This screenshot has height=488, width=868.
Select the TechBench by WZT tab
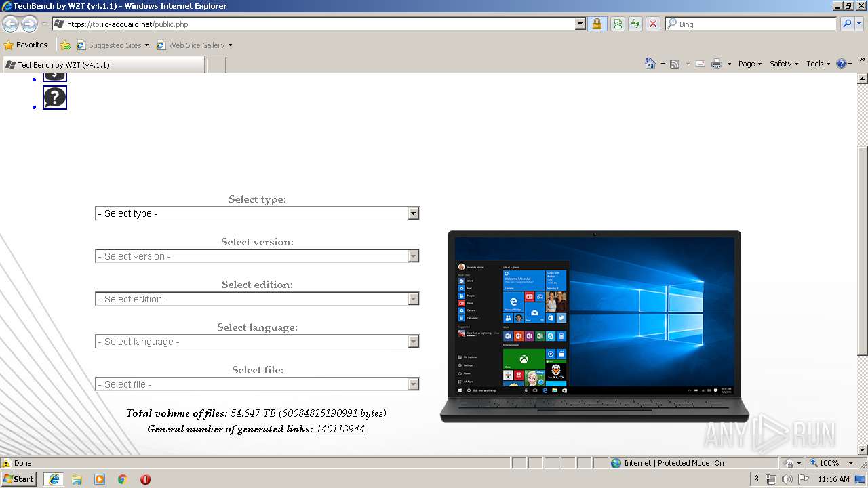103,64
